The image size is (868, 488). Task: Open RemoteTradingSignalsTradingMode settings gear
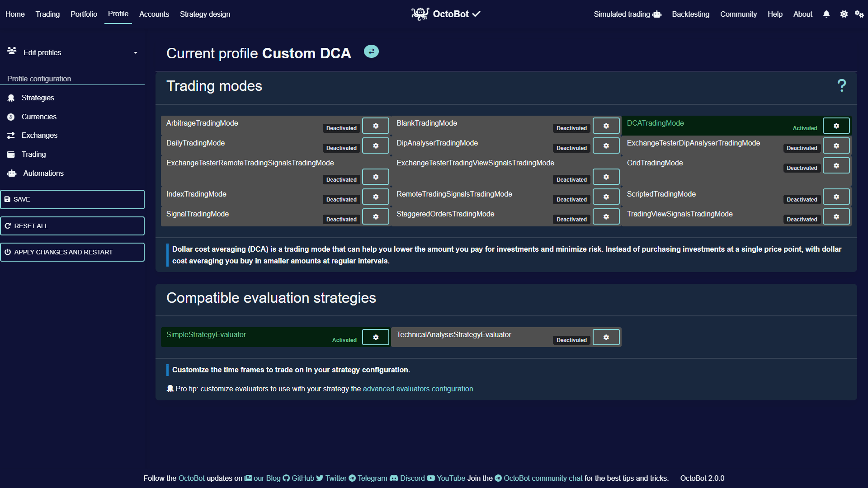click(x=606, y=197)
